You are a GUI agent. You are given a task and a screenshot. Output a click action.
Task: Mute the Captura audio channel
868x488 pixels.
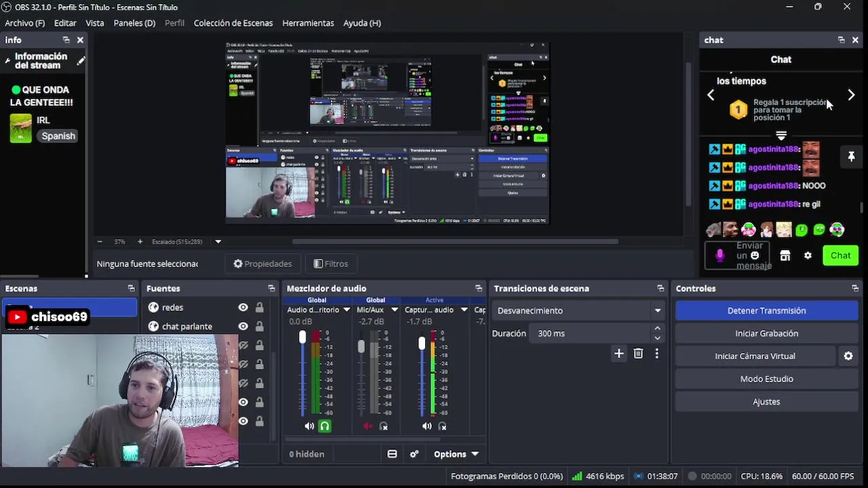click(x=427, y=426)
